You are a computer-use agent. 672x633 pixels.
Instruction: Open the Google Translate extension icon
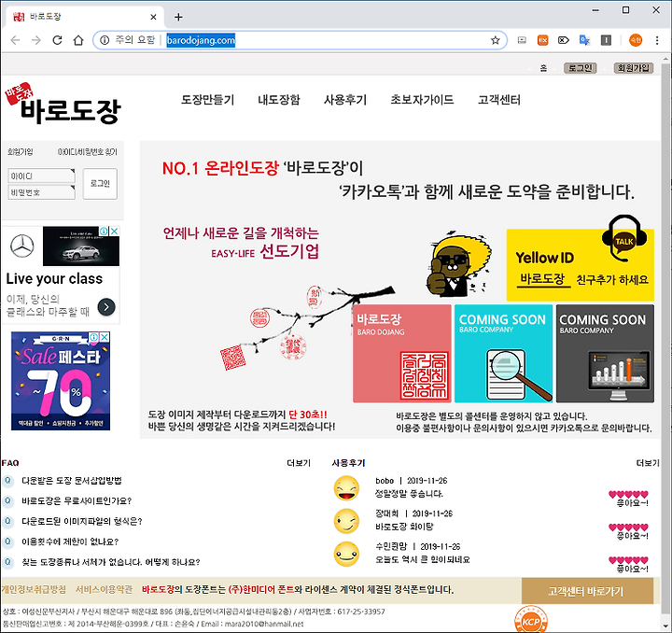(x=584, y=40)
